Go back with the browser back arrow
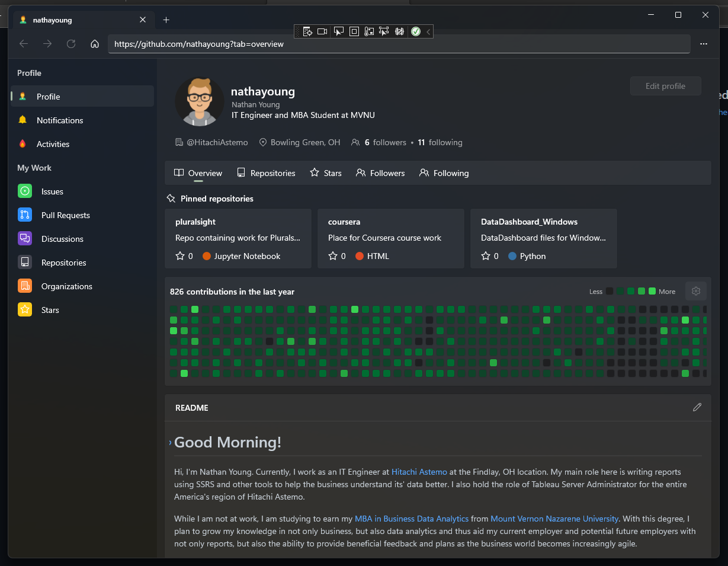This screenshot has height=566, width=728. tap(24, 44)
